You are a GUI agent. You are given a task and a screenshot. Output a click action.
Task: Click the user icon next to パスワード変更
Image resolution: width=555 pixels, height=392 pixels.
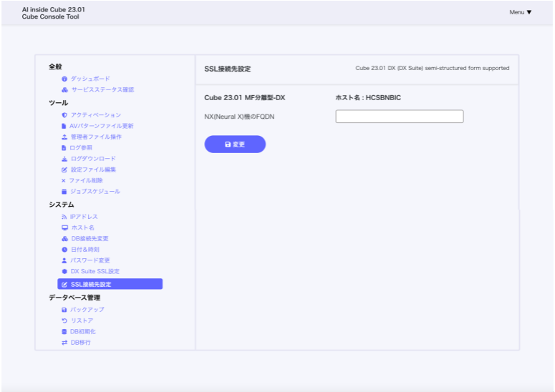pos(64,260)
